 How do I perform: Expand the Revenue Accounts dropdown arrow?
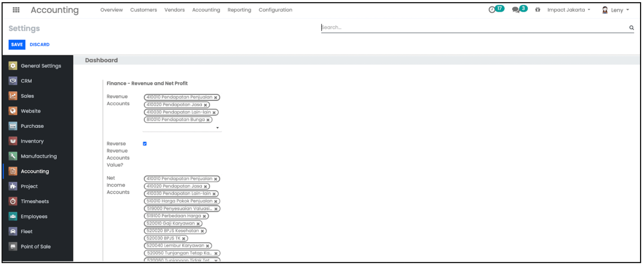(x=217, y=128)
